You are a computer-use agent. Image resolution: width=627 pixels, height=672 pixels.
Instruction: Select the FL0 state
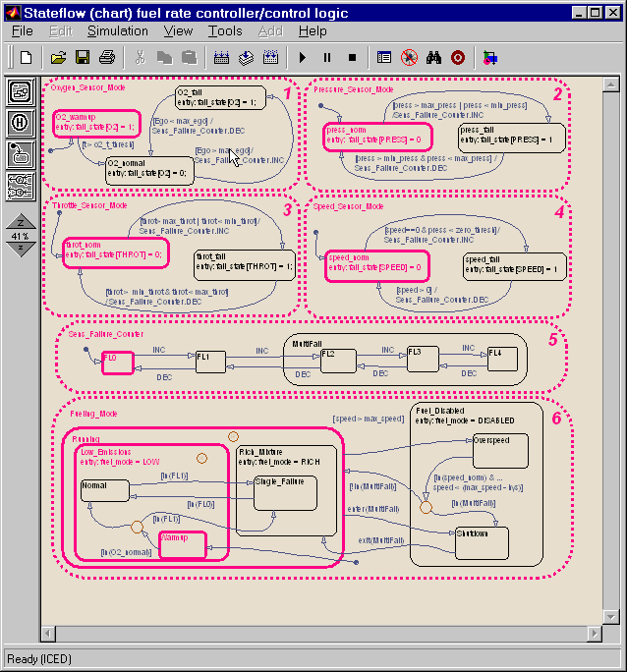coord(118,363)
